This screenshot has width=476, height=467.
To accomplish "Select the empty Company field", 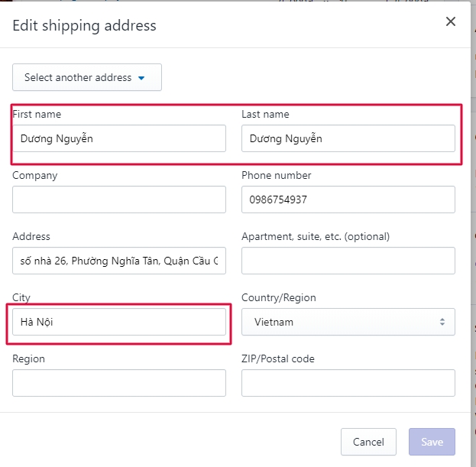I will coord(119,199).
